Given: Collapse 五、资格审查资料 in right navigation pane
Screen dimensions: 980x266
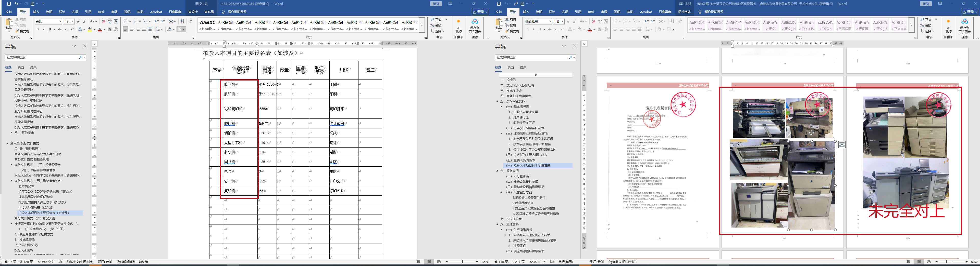Looking at the screenshot, I should (x=497, y=101).
